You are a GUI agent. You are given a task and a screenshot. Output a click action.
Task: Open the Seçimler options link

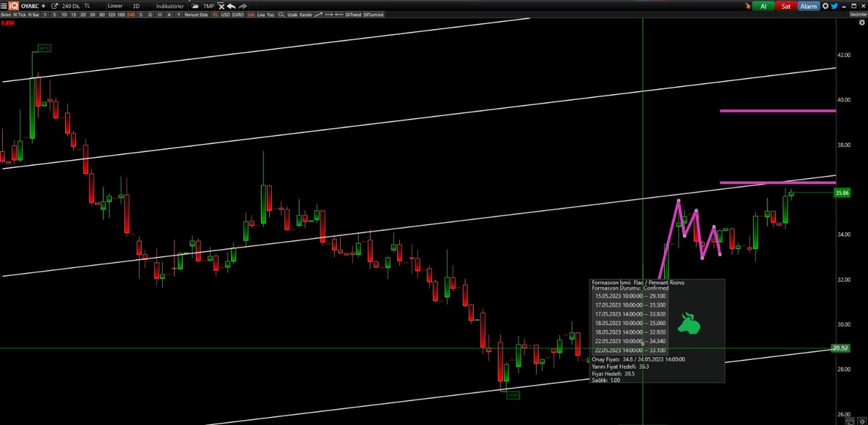tap(858, 14)
